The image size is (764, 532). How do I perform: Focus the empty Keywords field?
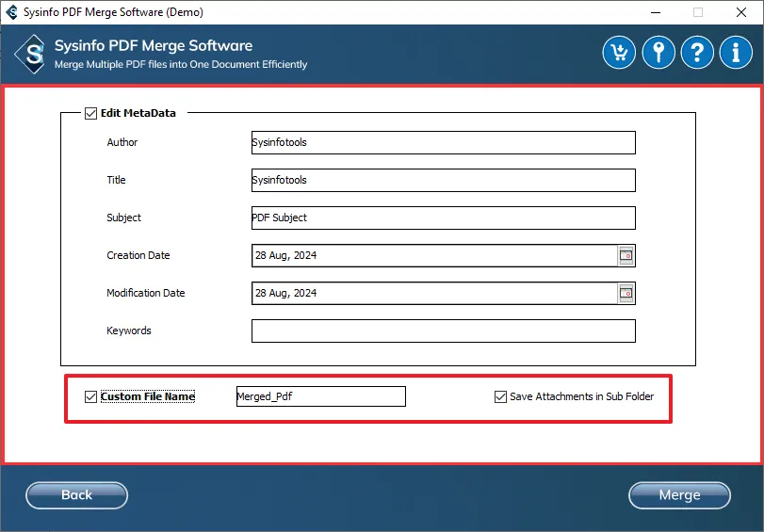[x=443, y=330]
